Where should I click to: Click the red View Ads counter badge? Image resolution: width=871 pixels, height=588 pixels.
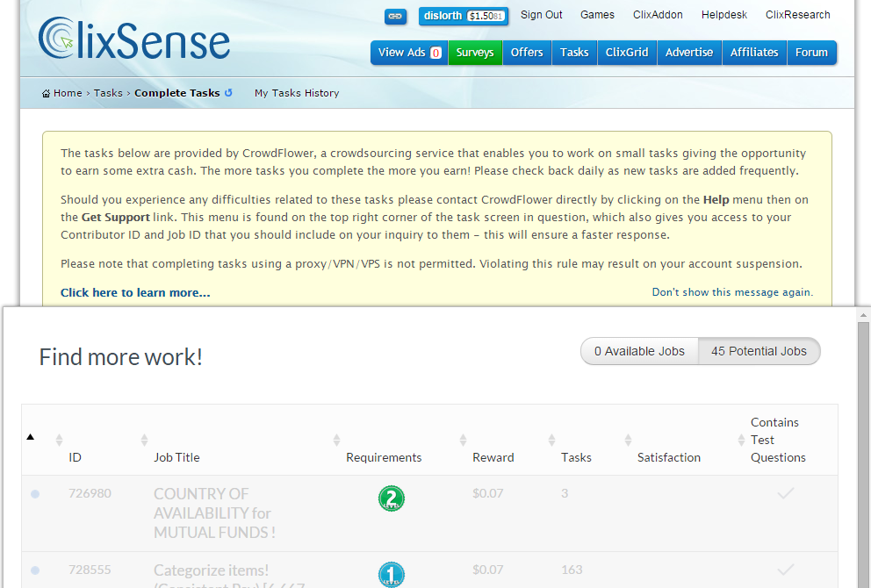point(435,52)
